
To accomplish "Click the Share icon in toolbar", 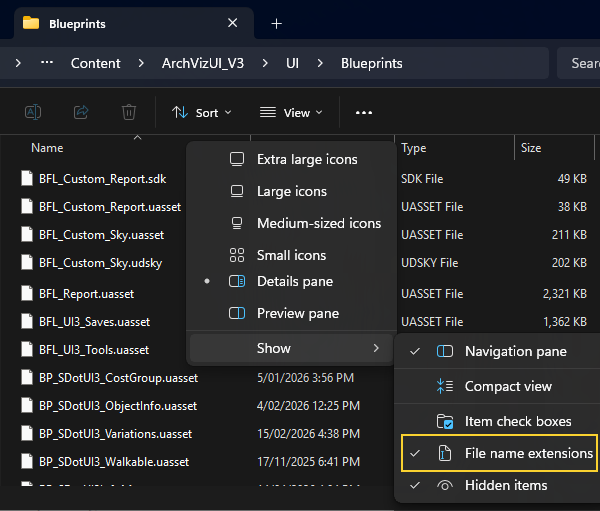I will (81, 112).
